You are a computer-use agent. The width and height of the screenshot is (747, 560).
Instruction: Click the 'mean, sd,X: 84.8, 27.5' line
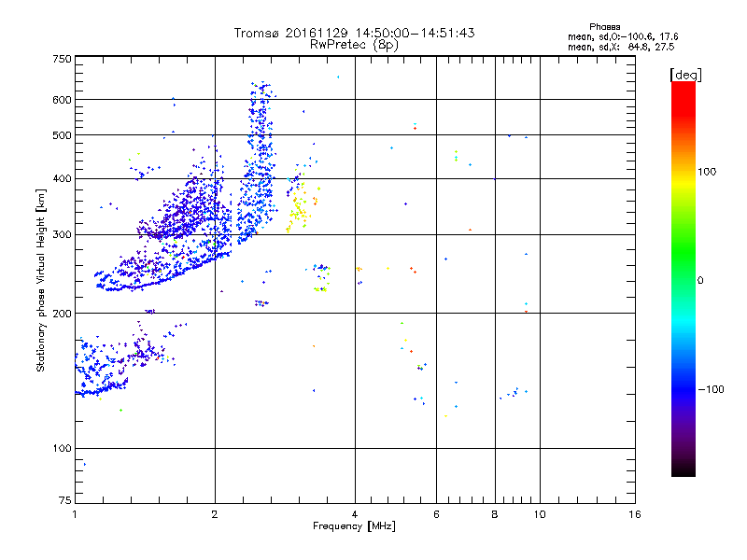[621, 47]
